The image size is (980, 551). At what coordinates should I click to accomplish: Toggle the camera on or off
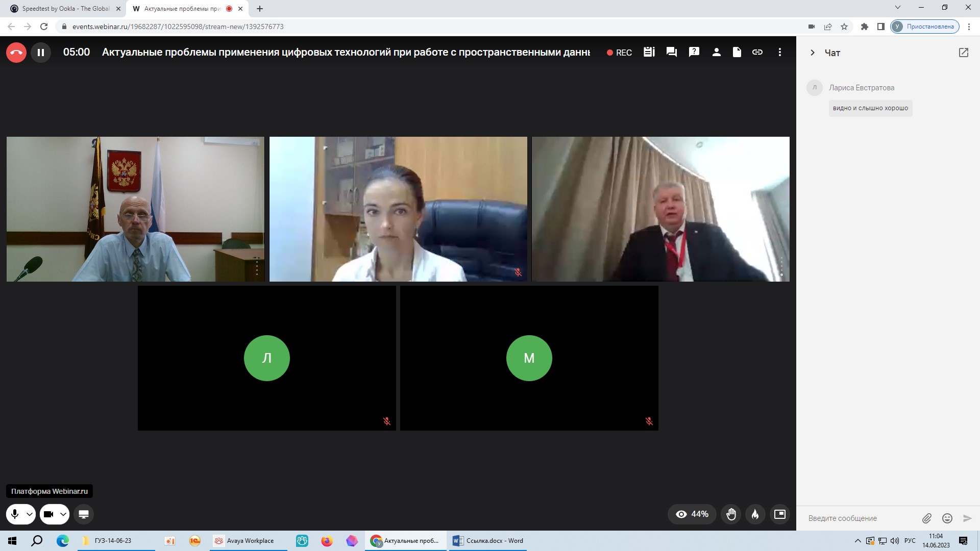click(x=48, y=514)
